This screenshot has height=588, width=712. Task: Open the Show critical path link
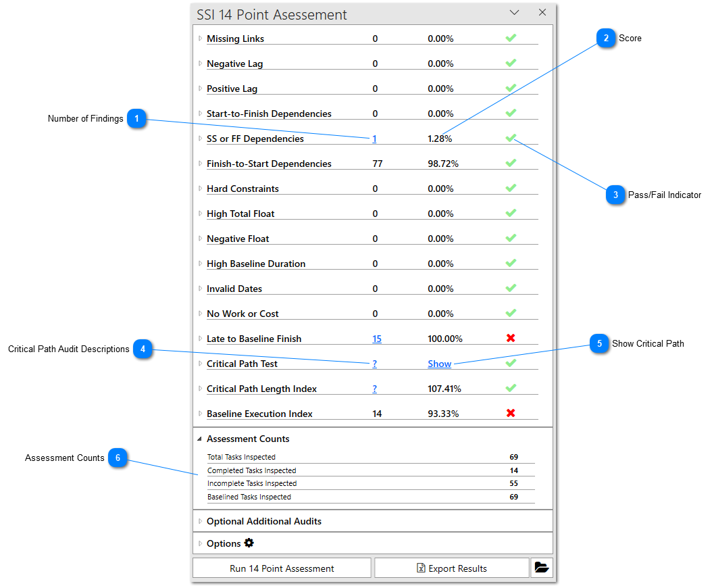[440, 364]
